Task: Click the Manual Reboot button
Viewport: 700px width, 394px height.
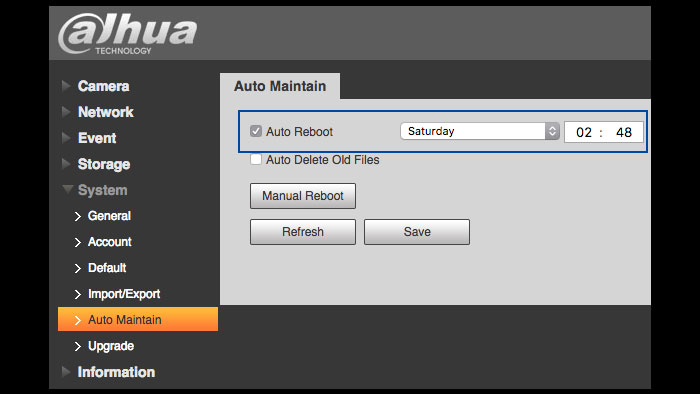Action: click(303, 196)
